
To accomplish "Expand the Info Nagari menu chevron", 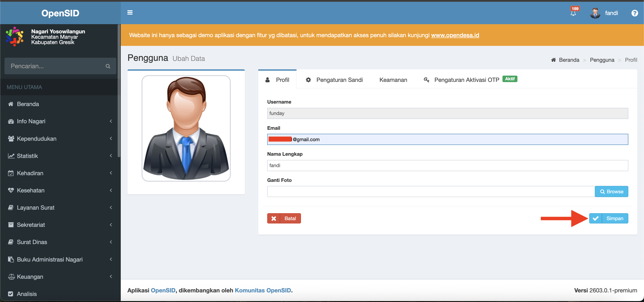I will pos(111,121).
